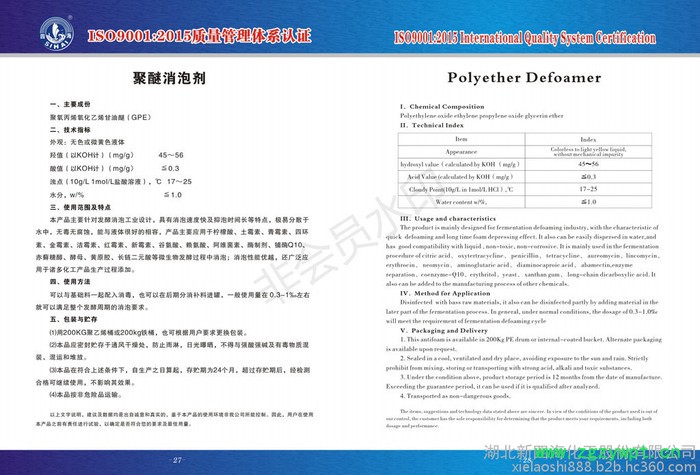This screenshot has width=700, height=475.
Task: Click the 'Polyethylene oxide ethylene propylene oxide glycerin ether' line
Action: point(482,116)
